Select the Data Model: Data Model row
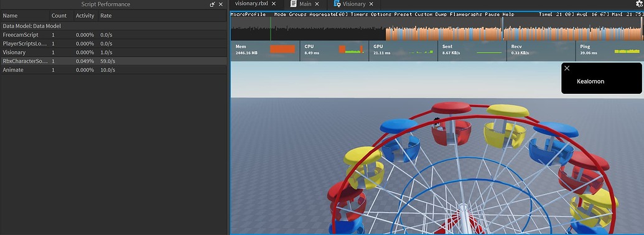This screenshot has width=644, height=235. [x=113, y=26]
